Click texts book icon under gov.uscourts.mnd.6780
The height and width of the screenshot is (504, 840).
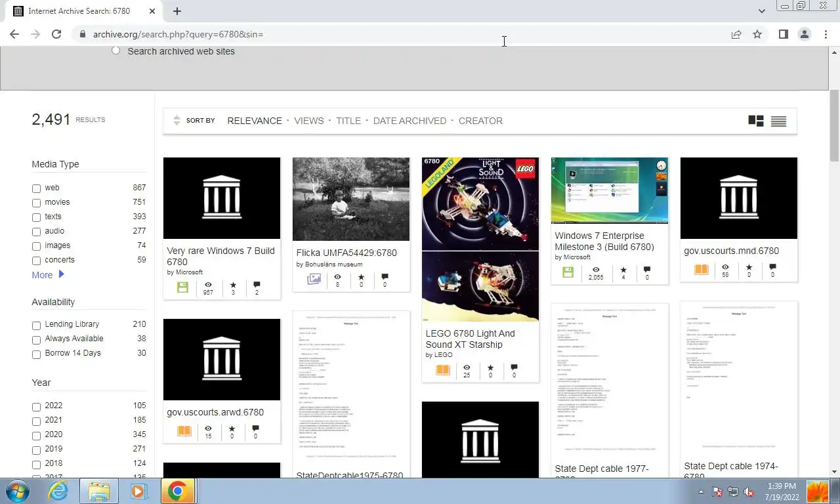click(702, 269)
